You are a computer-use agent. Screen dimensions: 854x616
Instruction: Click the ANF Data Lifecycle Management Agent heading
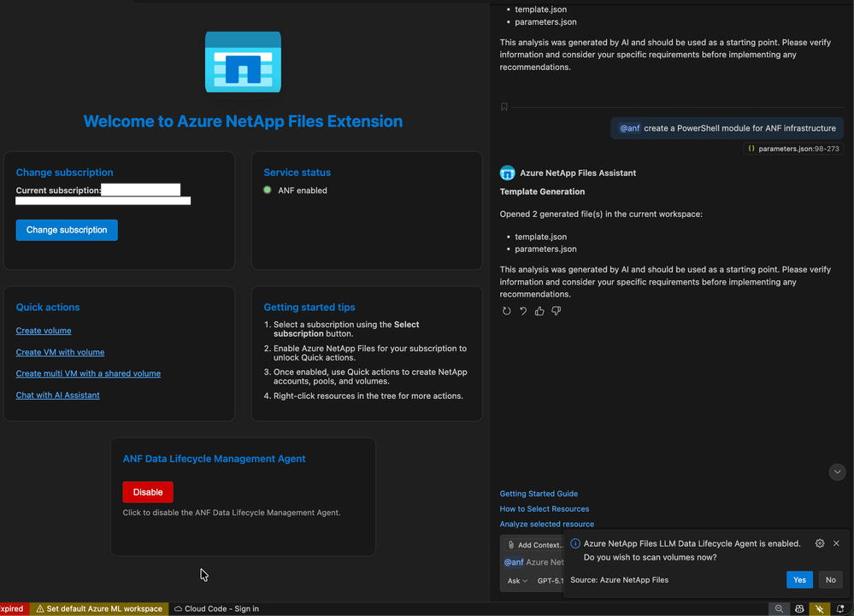click(214, 459)
